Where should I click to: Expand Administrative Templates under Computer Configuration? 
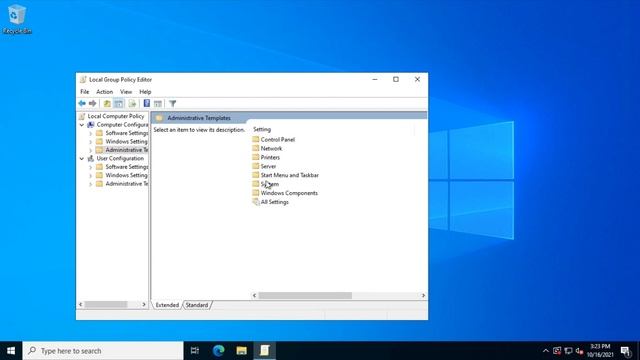(x=91, y=150)
